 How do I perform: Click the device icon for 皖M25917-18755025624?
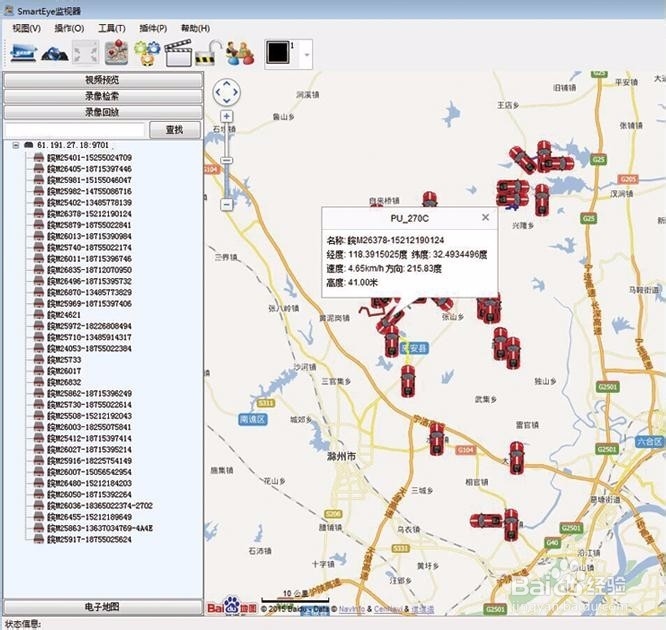point(39,540)
